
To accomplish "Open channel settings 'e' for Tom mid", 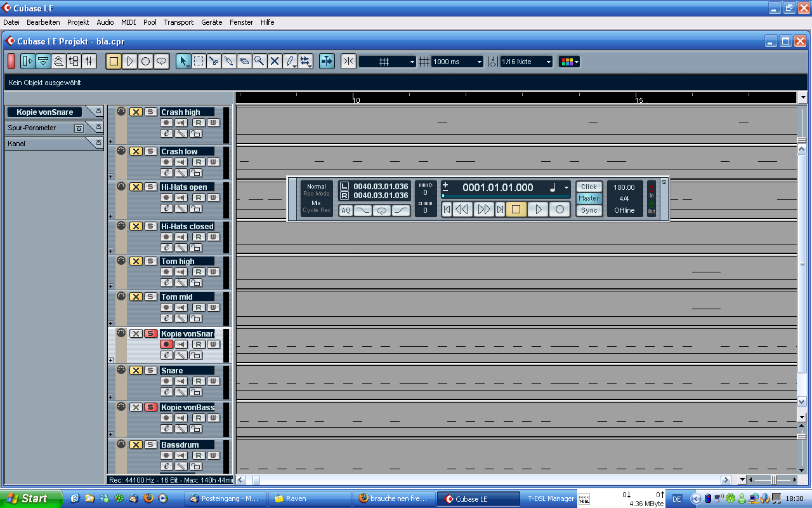I will [x=166, y=318].
